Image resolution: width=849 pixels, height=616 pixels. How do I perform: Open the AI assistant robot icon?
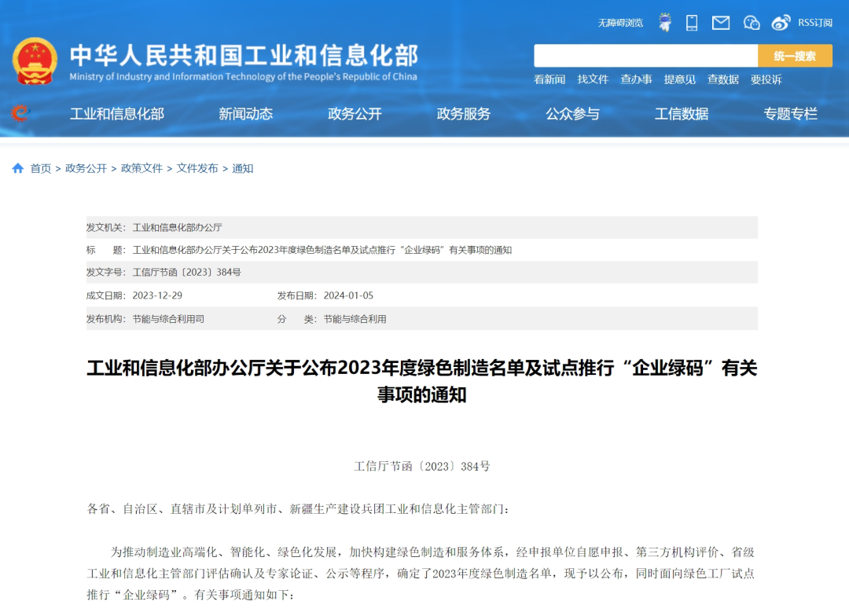point(665,22)
